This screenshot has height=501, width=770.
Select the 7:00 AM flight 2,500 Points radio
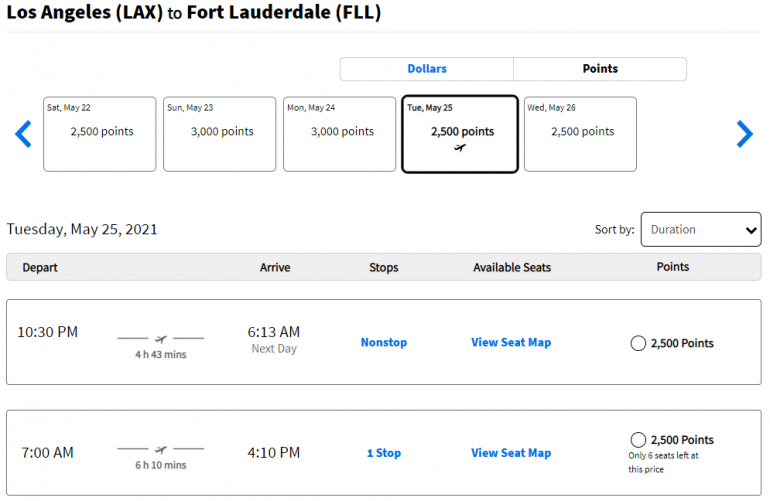pyautogui.click(x=638, y=440)
